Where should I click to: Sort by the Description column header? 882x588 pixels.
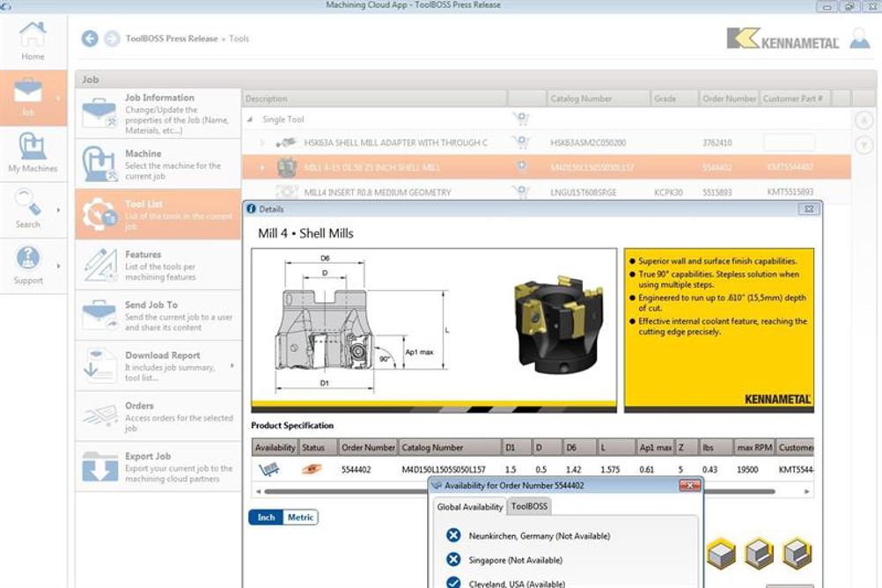[375, 99]
